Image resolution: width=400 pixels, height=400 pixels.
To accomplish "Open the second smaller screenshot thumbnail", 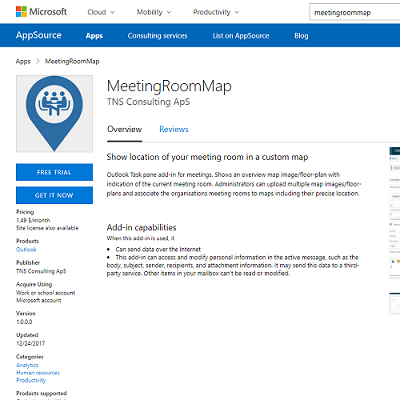I will pos(395,303).
